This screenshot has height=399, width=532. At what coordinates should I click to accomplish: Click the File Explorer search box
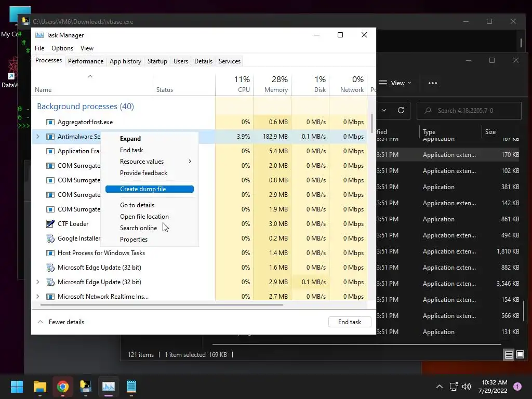469,111
